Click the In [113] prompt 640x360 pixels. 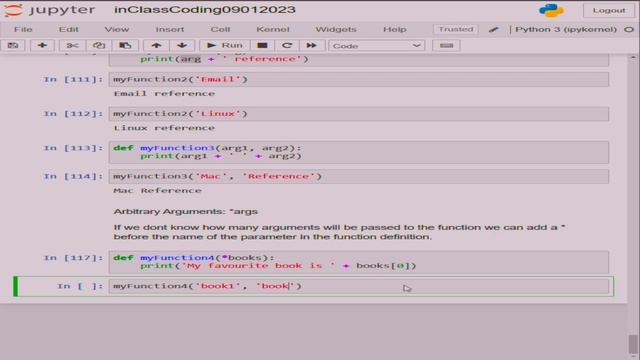tap(73, 148)
